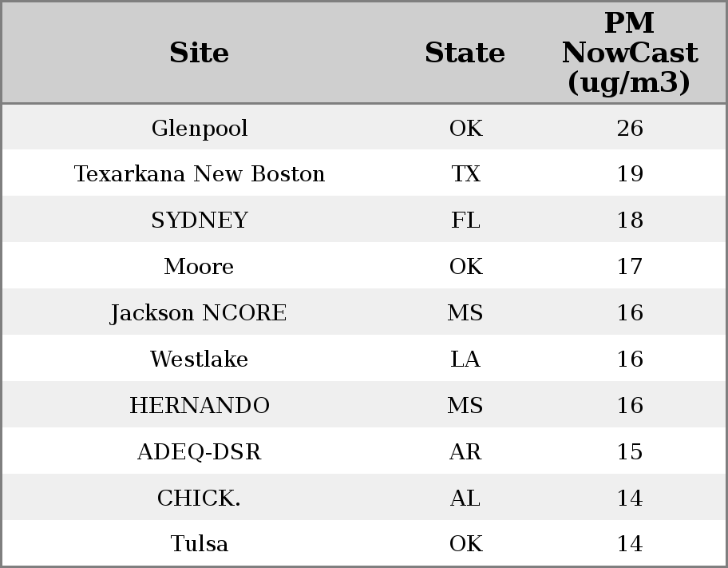Click the Jackson NCORE site name
This screenshot has height=568, width=728.
[x=200, y=313]
